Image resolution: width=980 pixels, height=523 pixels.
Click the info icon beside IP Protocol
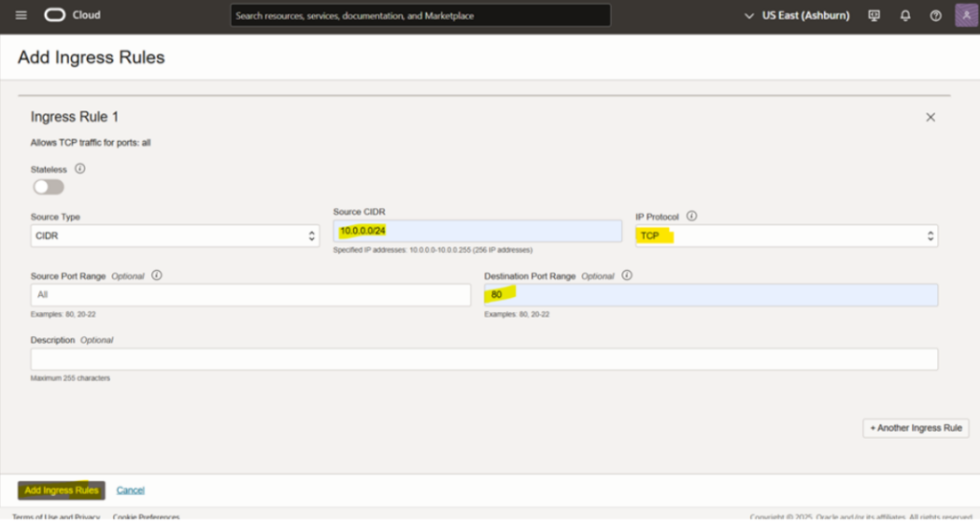pyautogui.click(x=691, y=216)
